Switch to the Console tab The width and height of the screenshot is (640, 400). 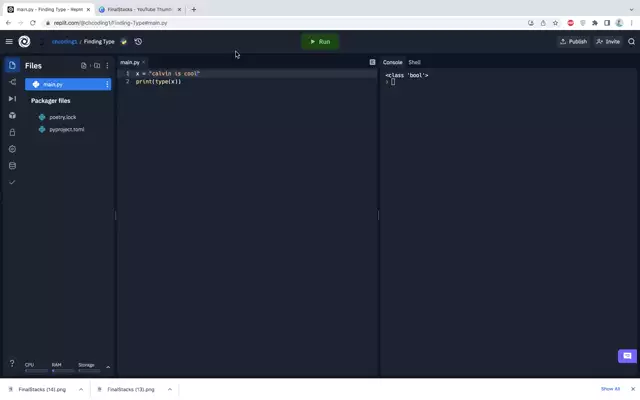393,62
